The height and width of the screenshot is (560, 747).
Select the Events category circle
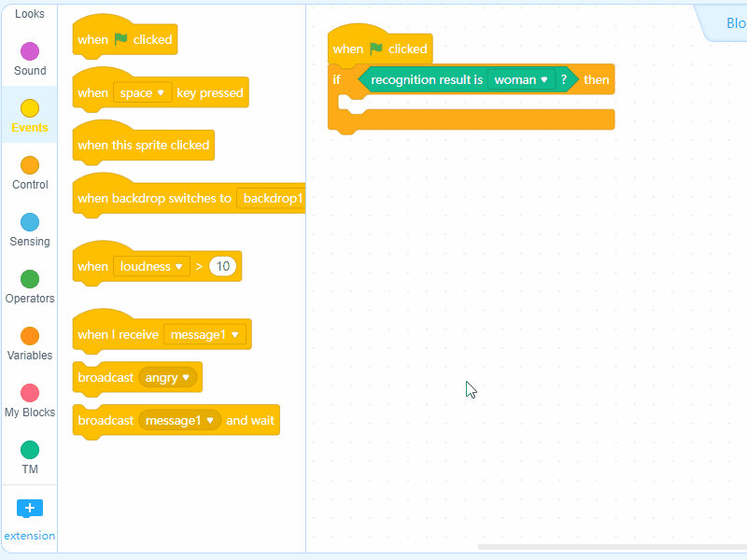click(x=30, y=108)
